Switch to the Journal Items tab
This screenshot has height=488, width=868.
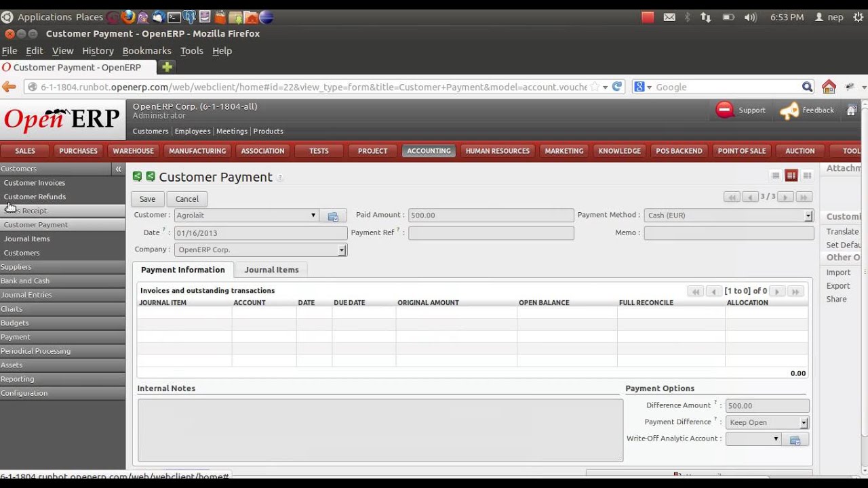pos(271,270)
